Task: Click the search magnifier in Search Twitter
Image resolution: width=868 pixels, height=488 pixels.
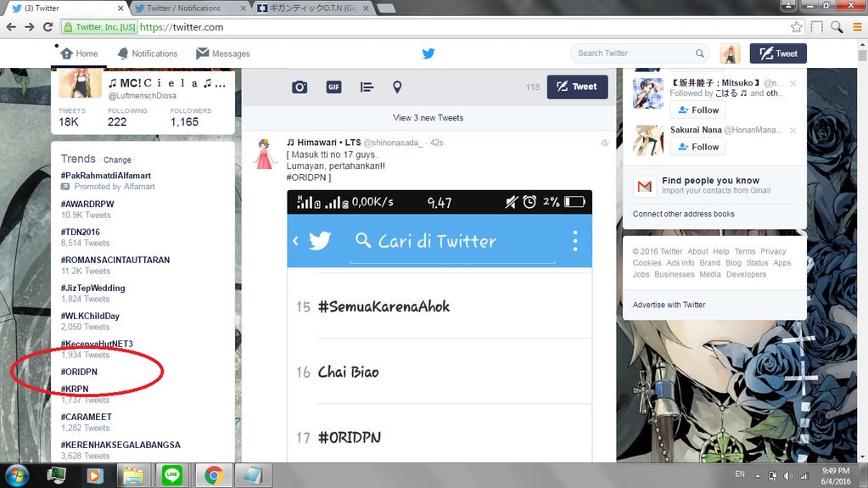Action: (x=700, y=53)
